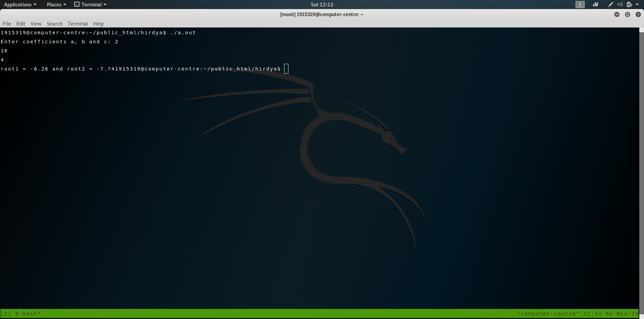This screenshot has width=644, height=319.
Task: Click the battery charging status icon
Action: pyautogui.click(x=629, y=4)
